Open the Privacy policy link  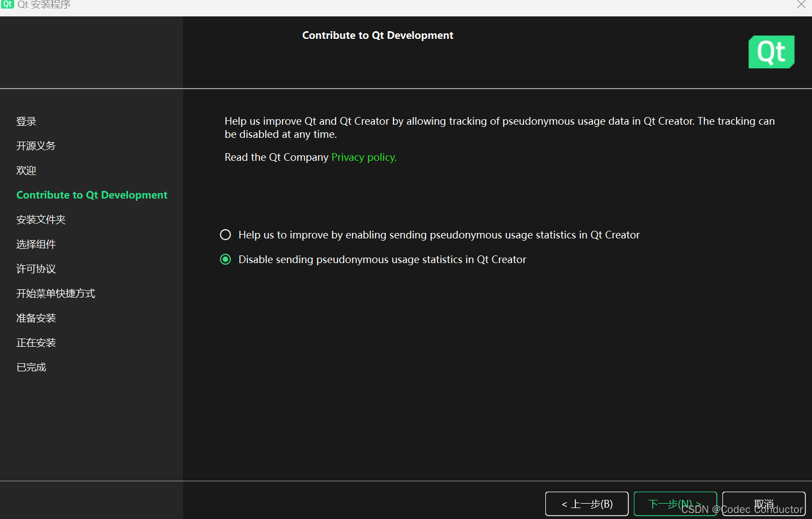coord(364,157)
